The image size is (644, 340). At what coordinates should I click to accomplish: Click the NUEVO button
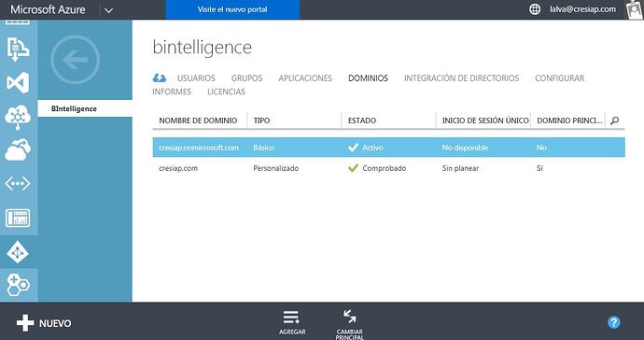(x=44, y=323)
